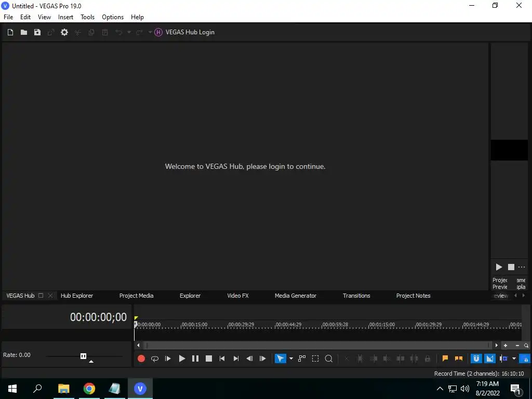Switch to the Explorer tab
The height and width of the screenshot is (399, 532).
[190, 296]
